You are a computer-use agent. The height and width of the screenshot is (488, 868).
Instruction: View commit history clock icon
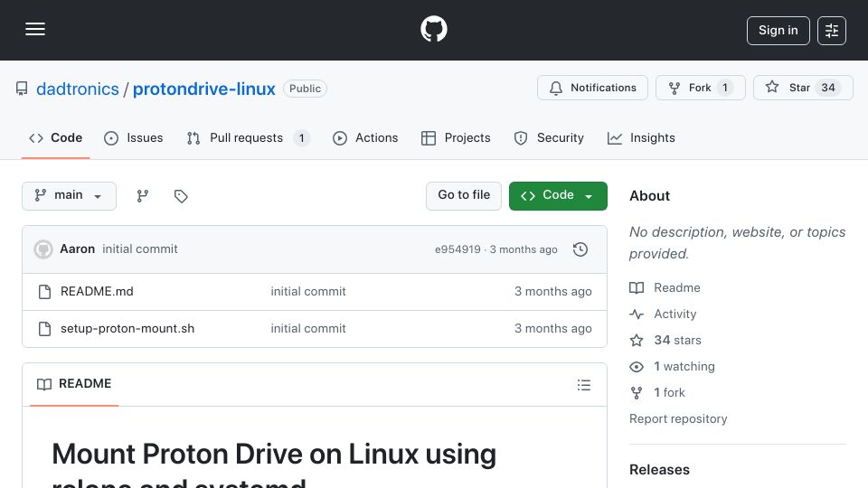580,249
